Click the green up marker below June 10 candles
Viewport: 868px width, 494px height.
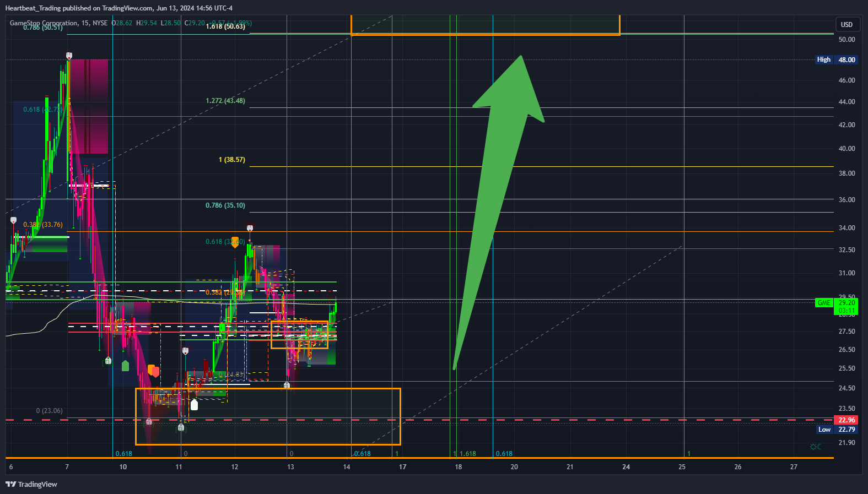coord(125,365)
